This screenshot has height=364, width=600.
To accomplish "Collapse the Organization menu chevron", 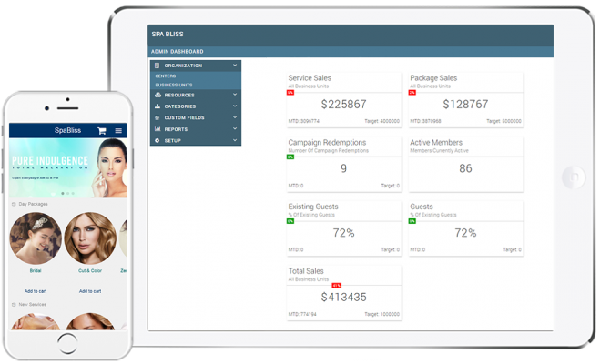I will 235,66.
